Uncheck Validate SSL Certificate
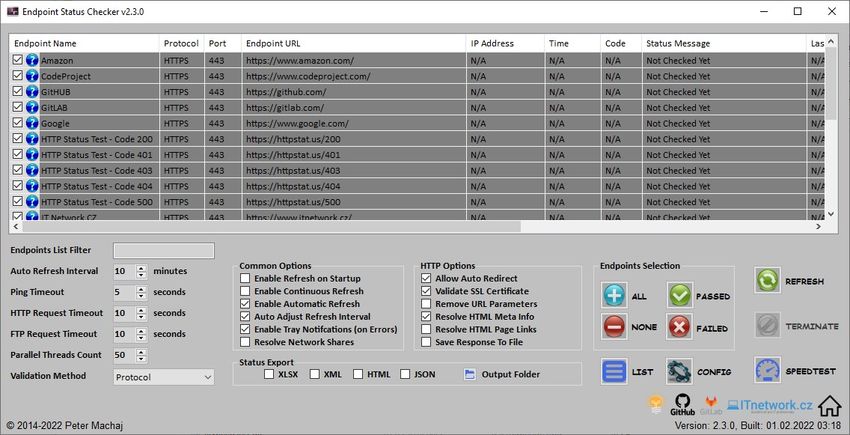Viewport: 850px width, 435px height. click(426, 291)
